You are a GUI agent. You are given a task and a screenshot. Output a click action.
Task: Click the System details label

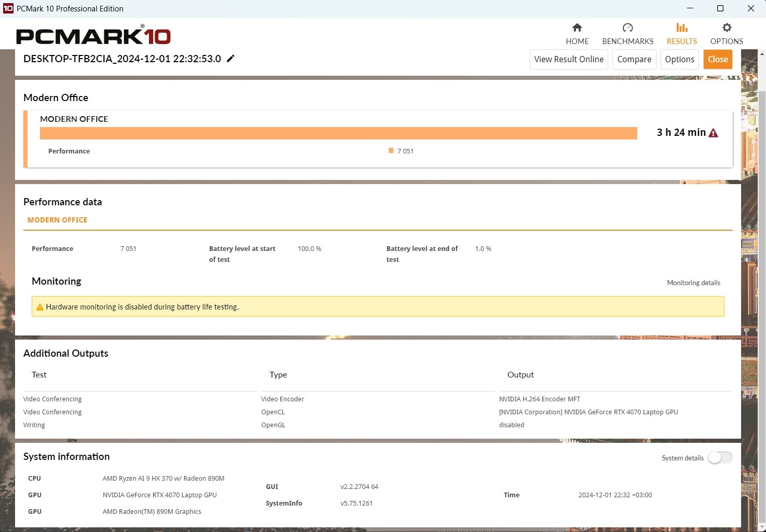click(x=682, y=458)
